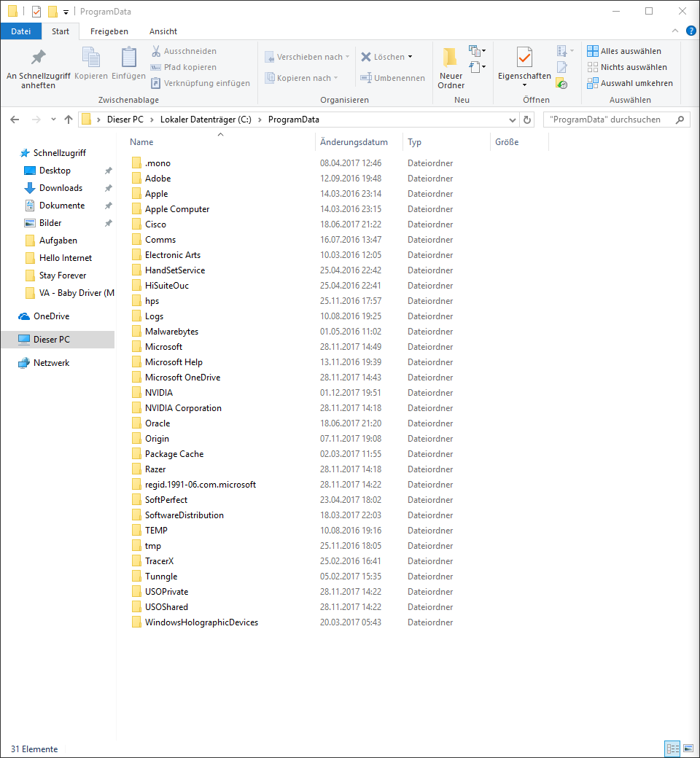Select Desktop in navigation pane
Image resolution: width=700 pixels, height=758 pixels.
coord(55,171)
